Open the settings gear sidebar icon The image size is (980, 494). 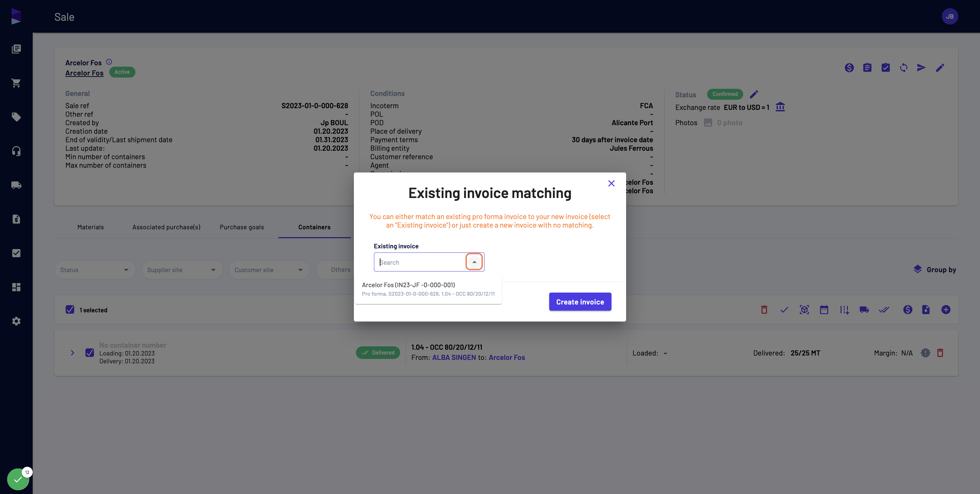point(16,321)
